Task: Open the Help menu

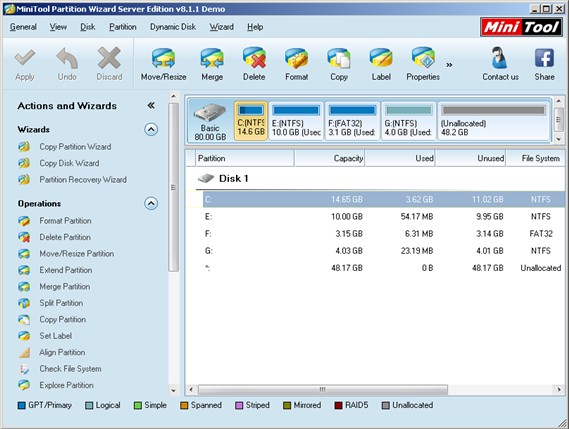Action: coord(255,27)
